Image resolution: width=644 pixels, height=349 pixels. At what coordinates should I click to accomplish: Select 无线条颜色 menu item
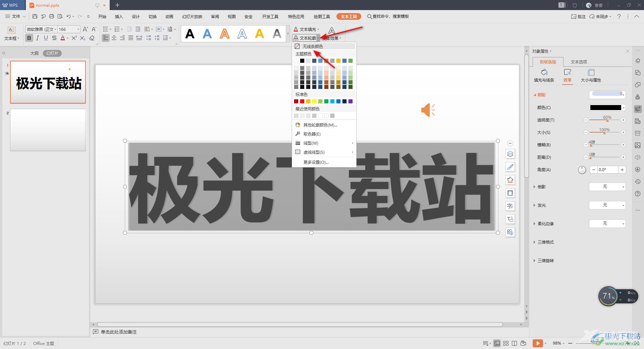click(324, 46)
